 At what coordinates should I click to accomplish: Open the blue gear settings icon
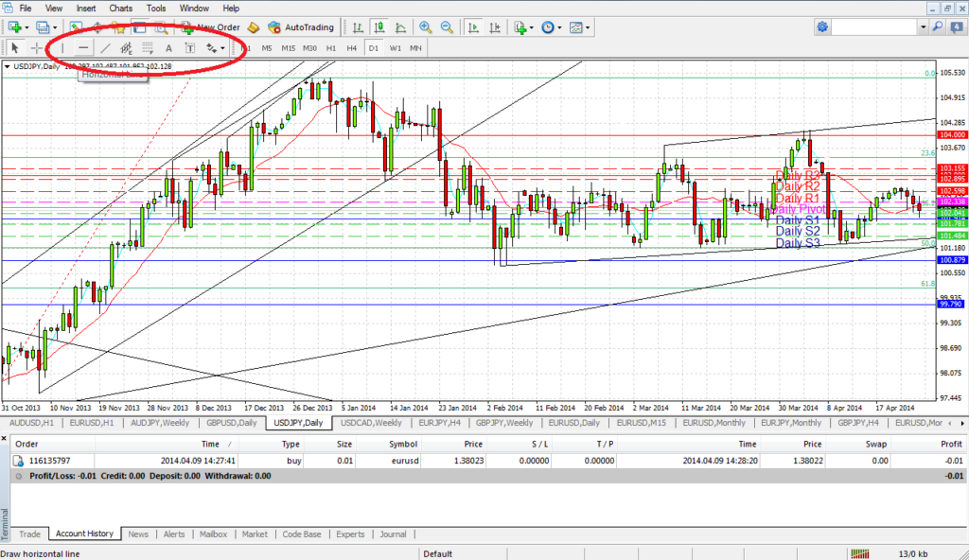pyautogui.click(x=822, y=26)
